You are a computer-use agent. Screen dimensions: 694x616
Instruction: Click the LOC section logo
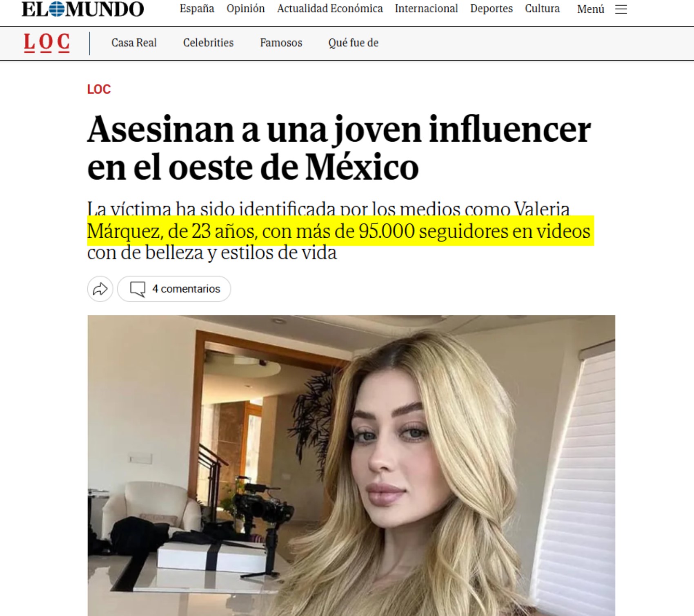(47, 43)
